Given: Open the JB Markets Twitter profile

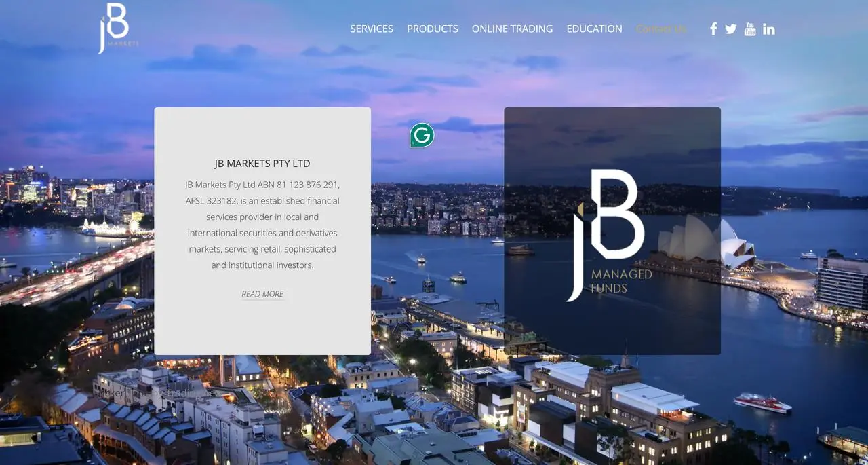Looking at the screenshot, I should point(730,29).
